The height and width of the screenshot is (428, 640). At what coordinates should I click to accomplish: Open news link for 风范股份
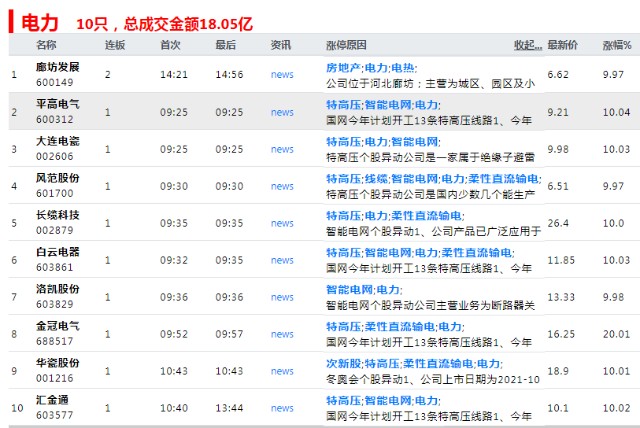coord(282,186)
